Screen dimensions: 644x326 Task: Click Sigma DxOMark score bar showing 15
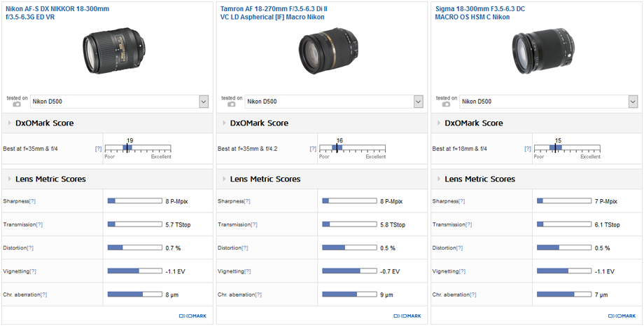click(x=568, y=148)
